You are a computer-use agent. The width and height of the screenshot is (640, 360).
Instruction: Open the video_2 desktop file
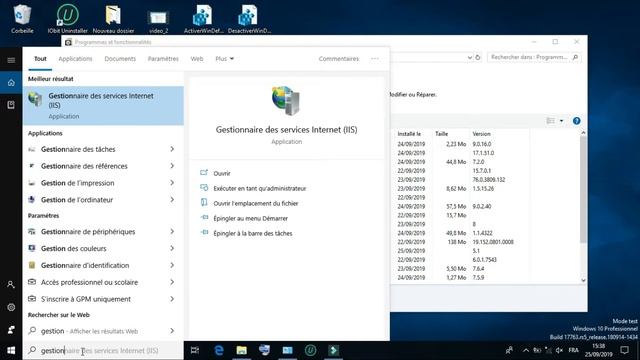tap(158, 20)
